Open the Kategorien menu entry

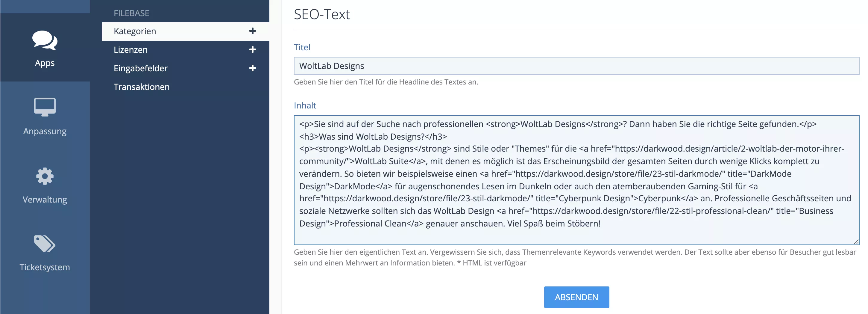click(x=135, y=31)
